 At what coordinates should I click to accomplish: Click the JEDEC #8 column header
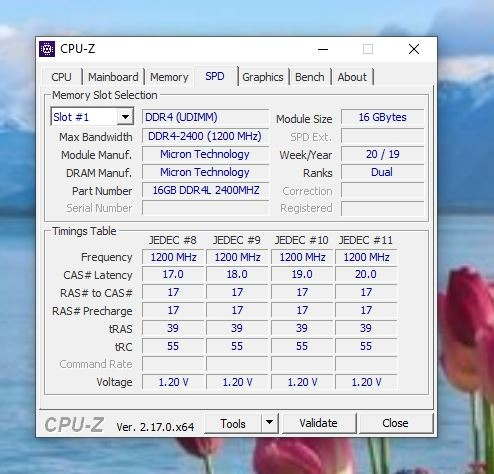point(173,240)
